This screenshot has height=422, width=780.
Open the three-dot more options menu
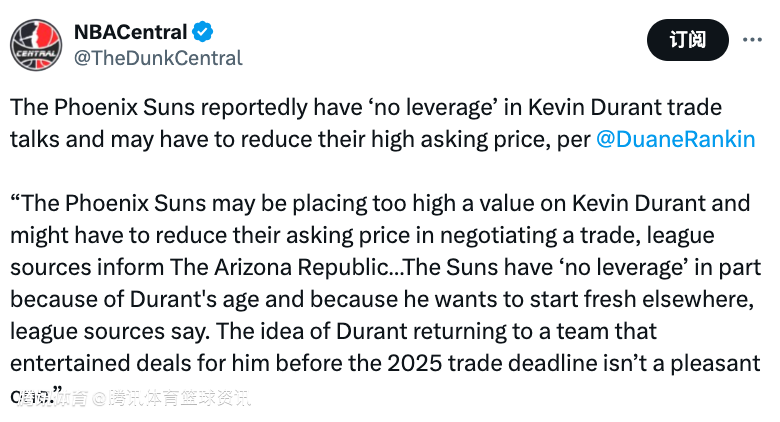[x=752, y=40]
